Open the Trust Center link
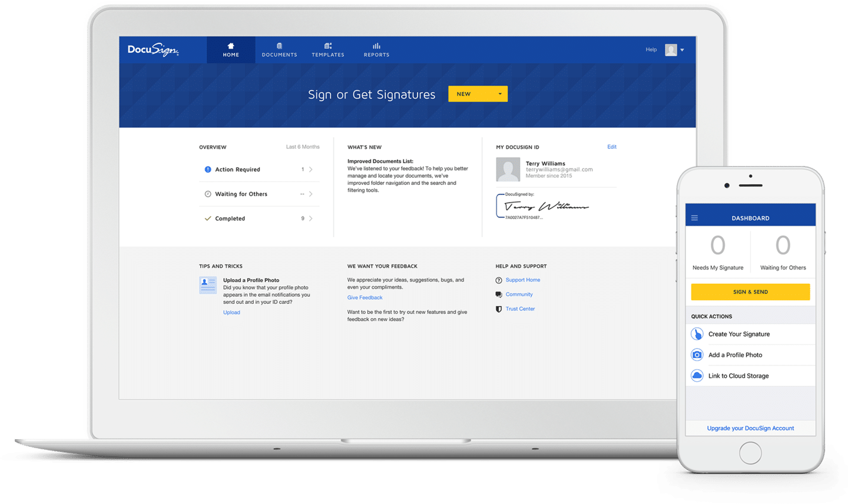The height and width of the screenshot is (504, 848). pos(520,309)
